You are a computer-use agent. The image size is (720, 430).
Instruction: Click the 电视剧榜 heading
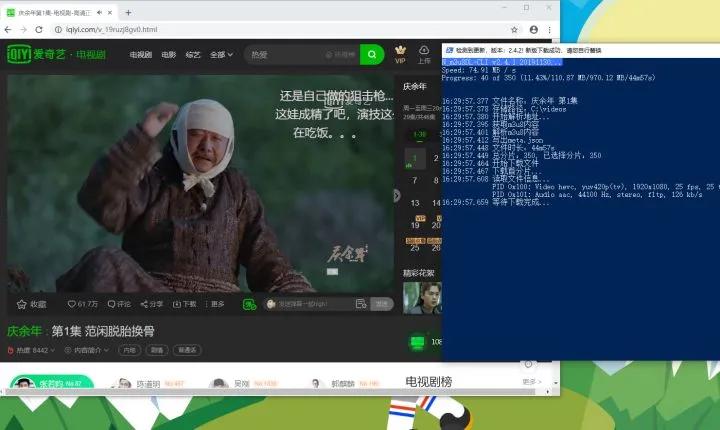coord(429,381)
